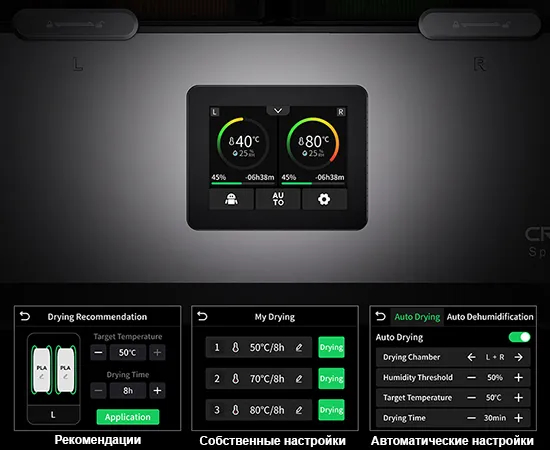Tap the AUTO mode icon
This screenshot has width=550, height=450.
pos(278,199)
